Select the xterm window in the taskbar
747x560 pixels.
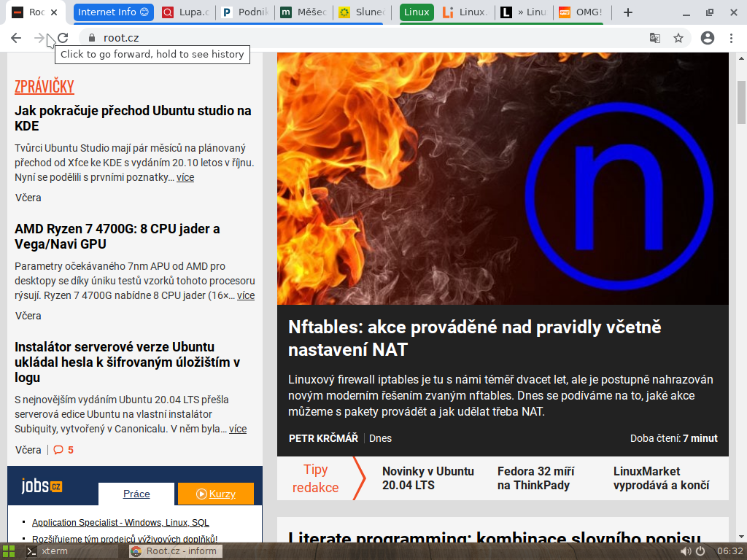[x=53, y=551]
